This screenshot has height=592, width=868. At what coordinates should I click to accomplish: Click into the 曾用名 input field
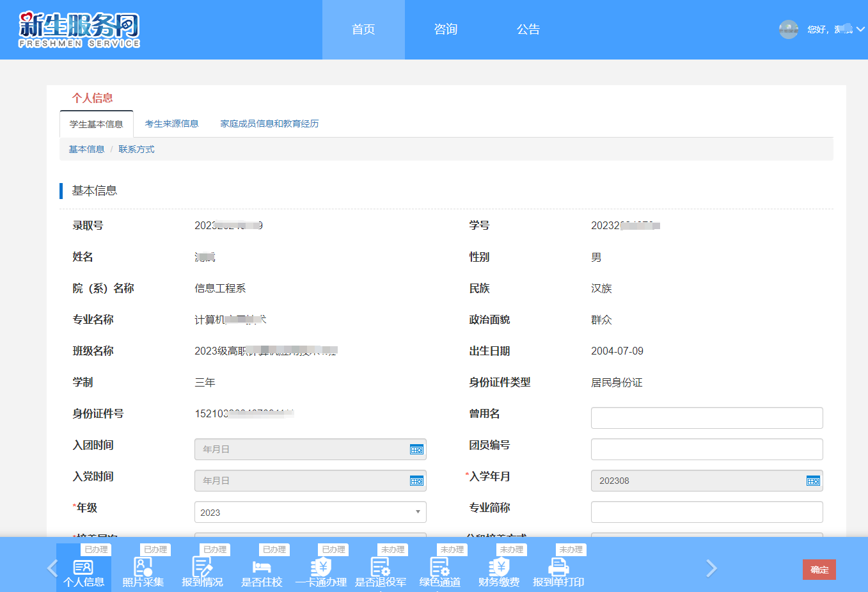707,418
